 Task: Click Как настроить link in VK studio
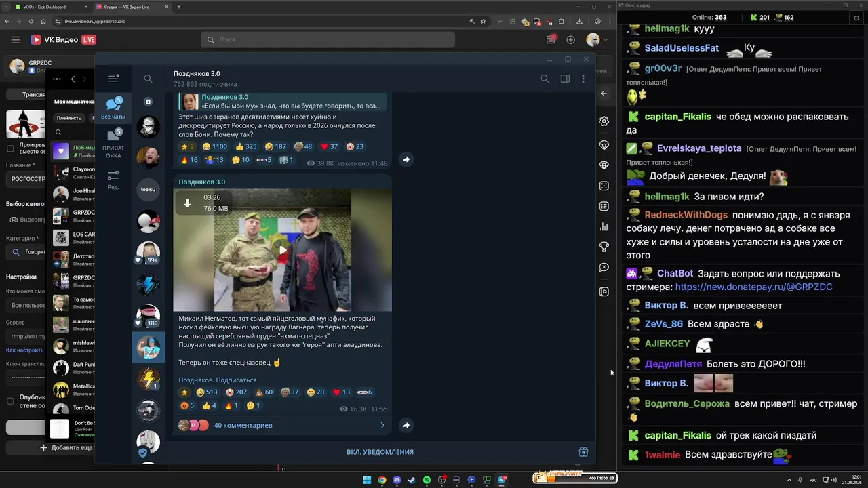(x=24, y=350)
